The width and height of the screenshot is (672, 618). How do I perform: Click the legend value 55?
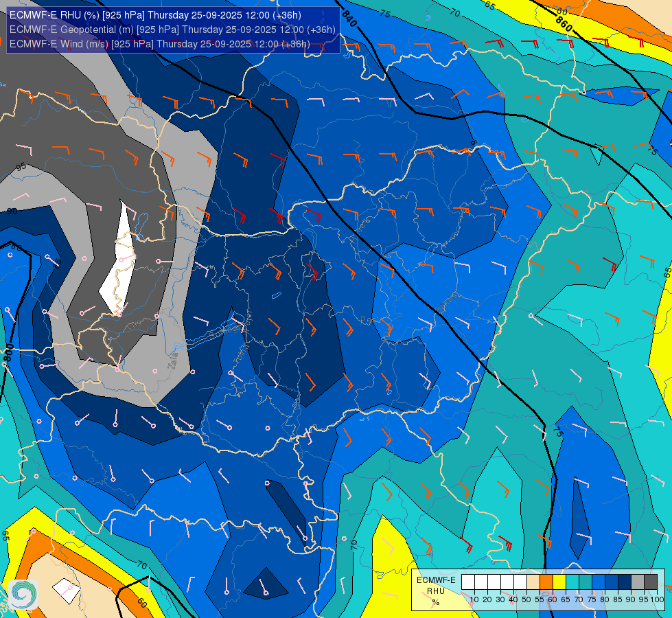pos(540,599)
